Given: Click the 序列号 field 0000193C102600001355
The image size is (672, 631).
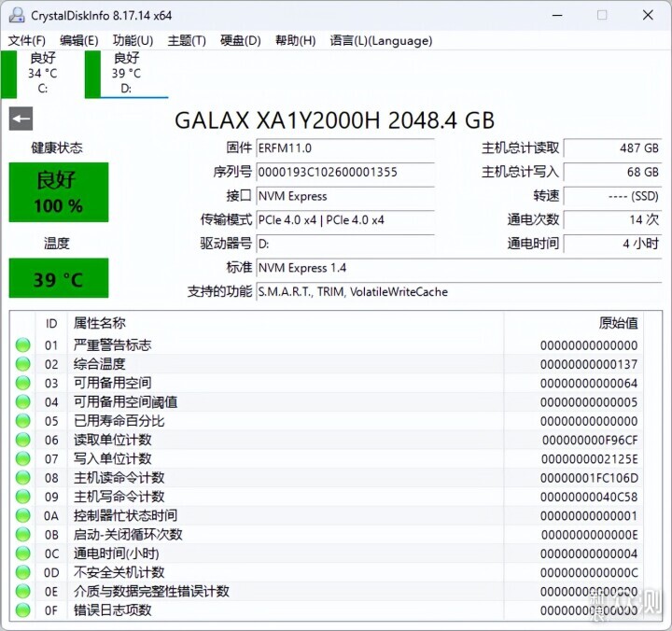Looking at the screenshot, I should click(345, 173).
